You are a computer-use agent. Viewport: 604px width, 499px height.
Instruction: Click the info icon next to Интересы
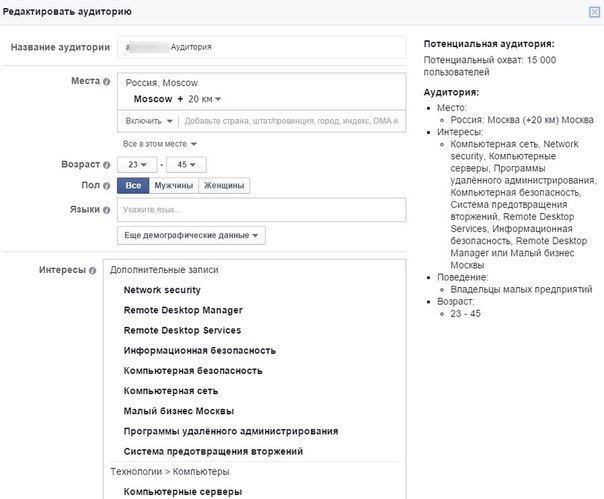click(92, 271)
